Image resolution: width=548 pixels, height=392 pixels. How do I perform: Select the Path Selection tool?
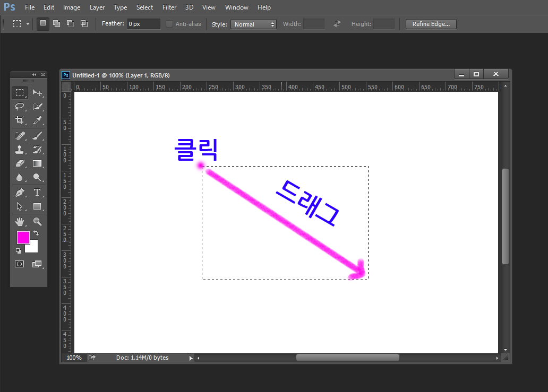coord(20,206)
